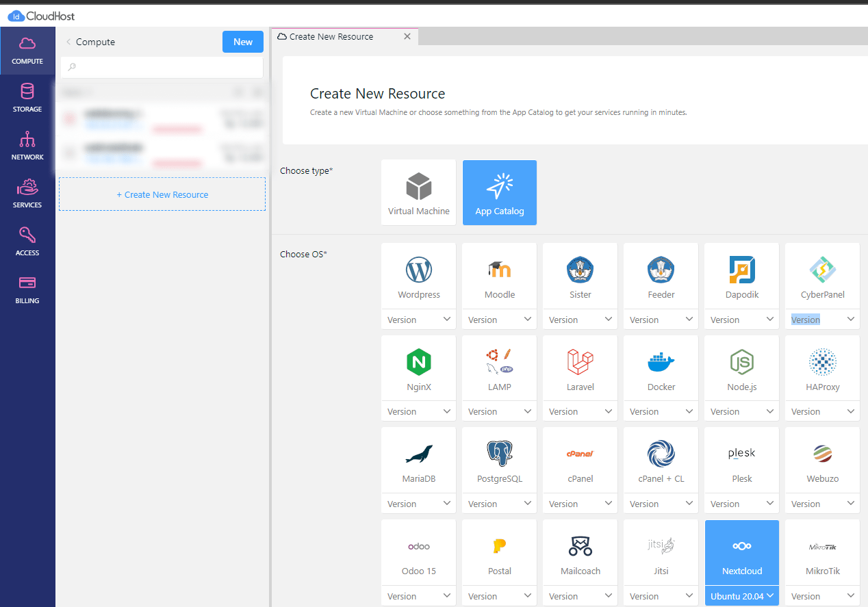This screenshot has width=868, height=607.
Task: Switch to Create New Resource tab
Action: (331, 36)
